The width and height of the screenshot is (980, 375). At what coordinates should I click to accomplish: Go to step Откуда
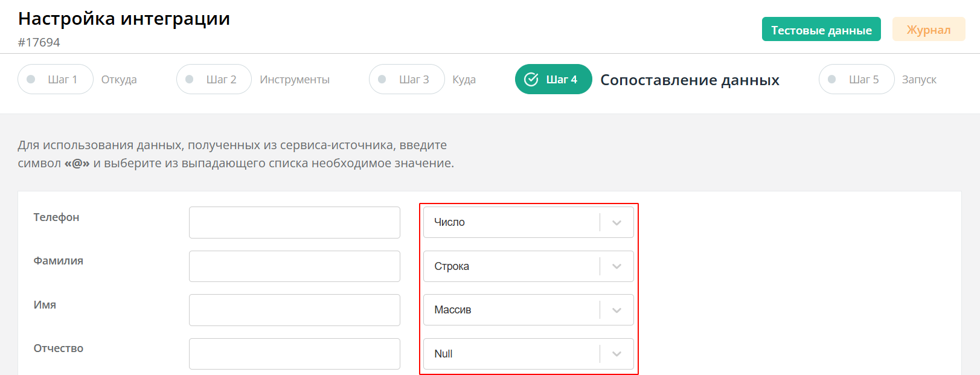pyautogui.click(x=119, y=79)
